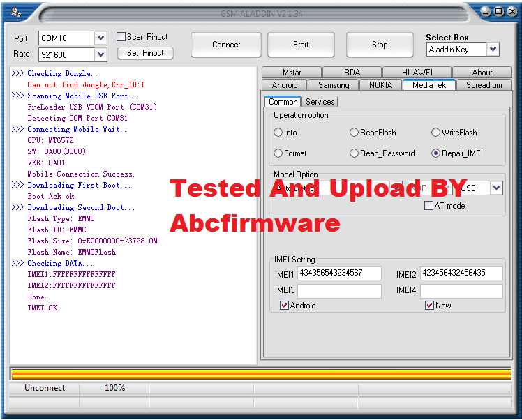Click the 'Boot Ack ok.' log line
Viewport: 522px width, 420px height.
point(52,196)
